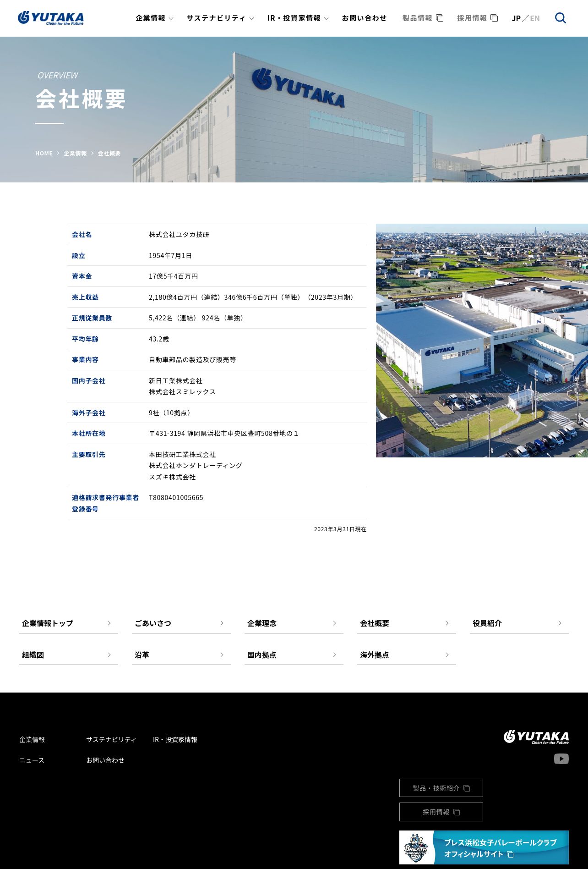Select JP language option
Image resolution: width=588 pixels, height=869 pixels.
516,18
